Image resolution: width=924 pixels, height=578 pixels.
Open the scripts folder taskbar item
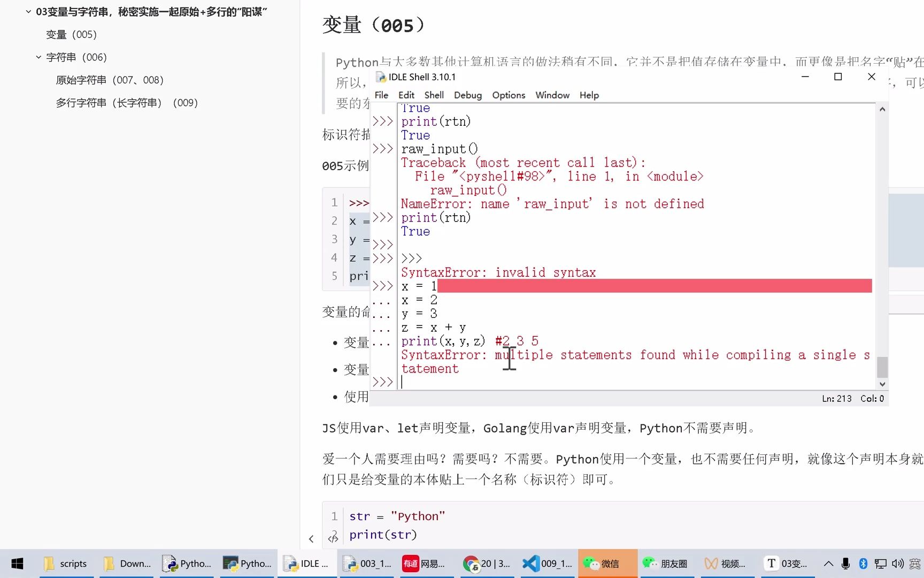66,564
